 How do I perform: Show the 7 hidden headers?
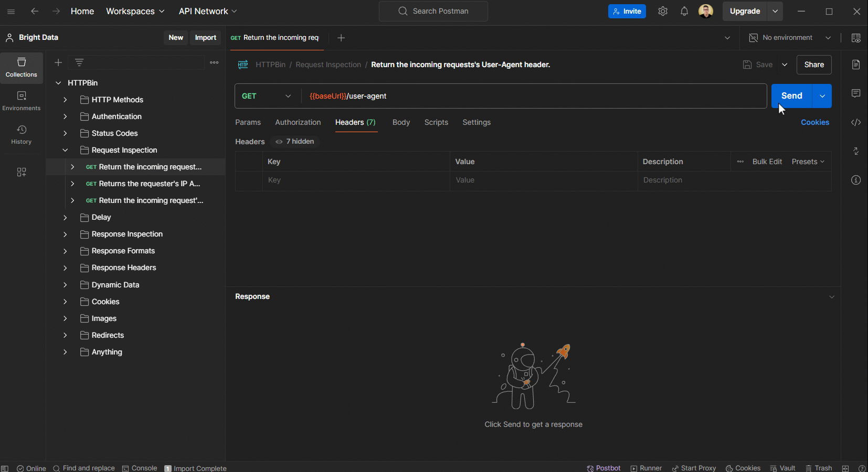tap(294, 142)
